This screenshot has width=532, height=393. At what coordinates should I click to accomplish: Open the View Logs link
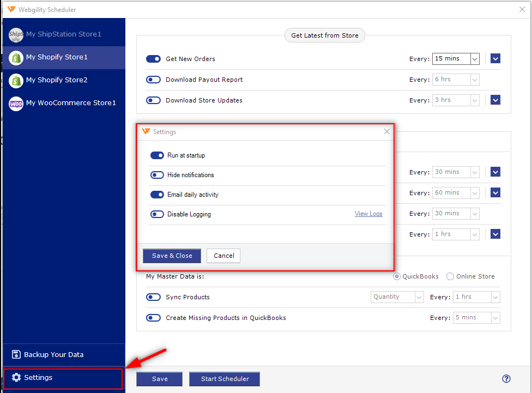[x=368, y=214]
